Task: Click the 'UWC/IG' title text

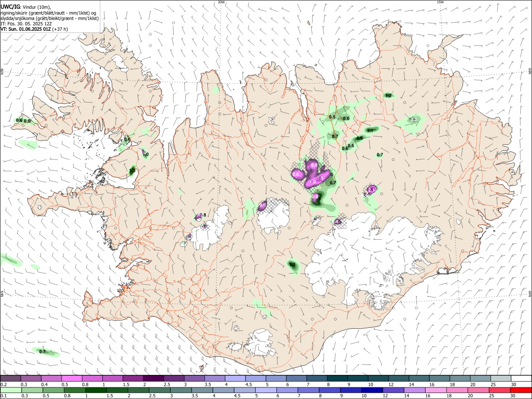Action: point(10,7)
